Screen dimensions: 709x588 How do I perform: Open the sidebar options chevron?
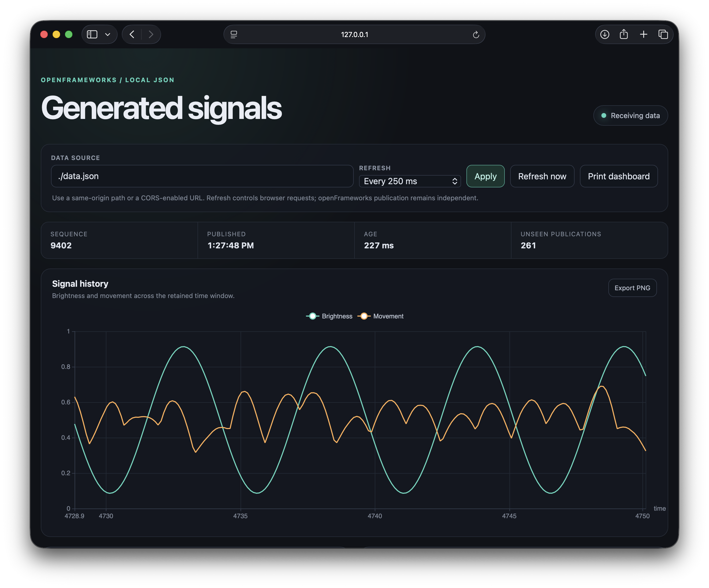(108, 34)
